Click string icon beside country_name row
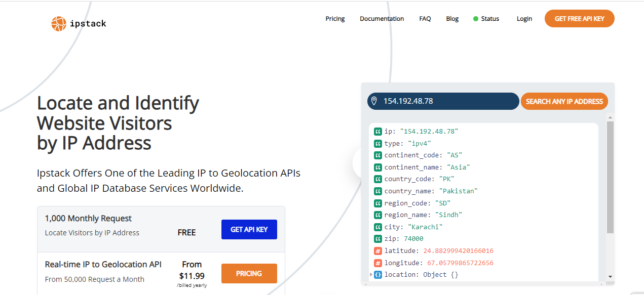This screenshot has height=295, width=644. pyautogui.click(x=377, y=191)
